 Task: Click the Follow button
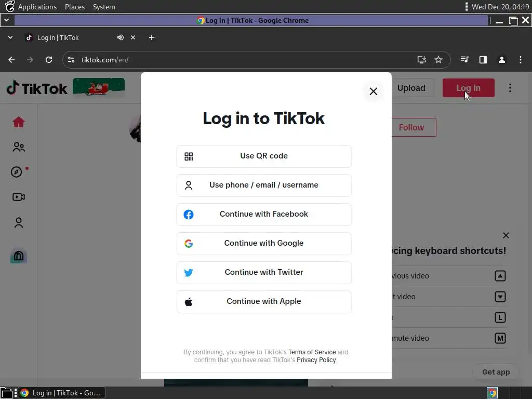point(411,128)
